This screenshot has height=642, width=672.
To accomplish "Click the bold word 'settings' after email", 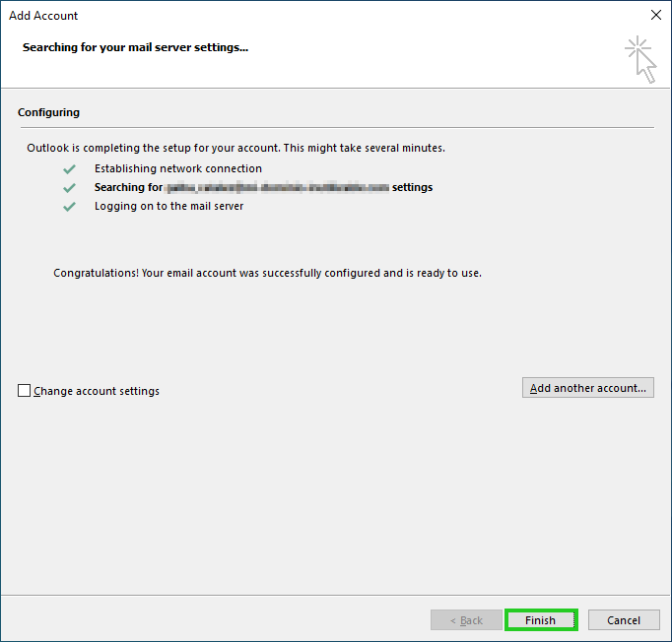I will click(x=412, y=187).
